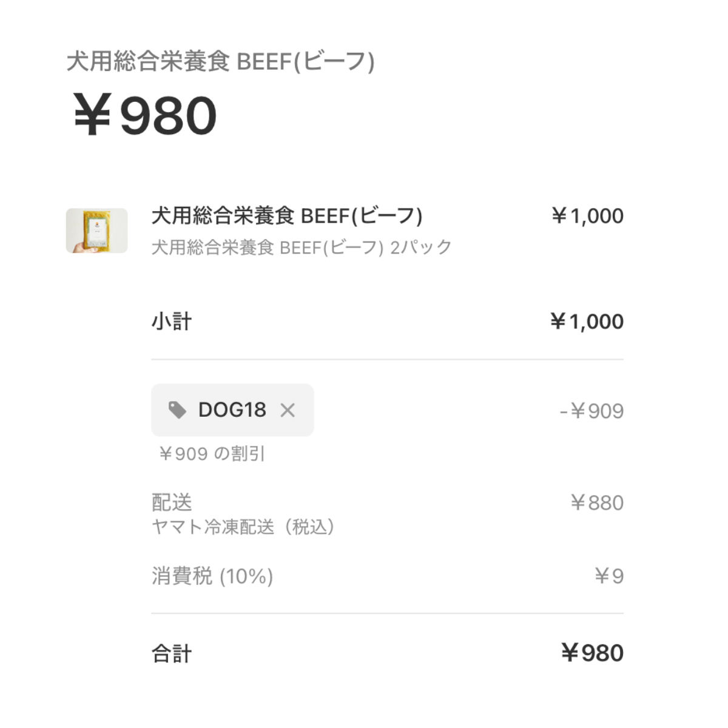The width and height of the screenshot is (728, 728).
Task: Click the item price ¥1,000 beside product
Action: tap(587, 216)
